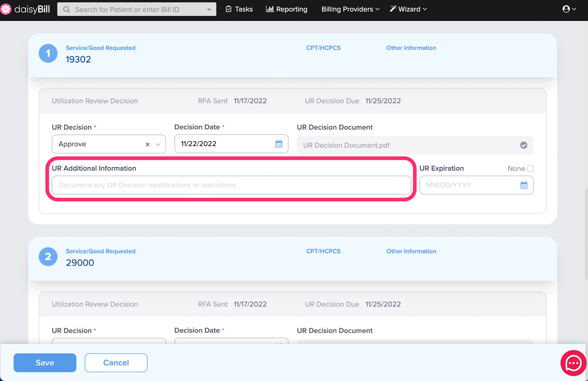Click the UR Decision Document.pdf file field
The width and height of the screenshot is (588, 381).
pos(415,145)
